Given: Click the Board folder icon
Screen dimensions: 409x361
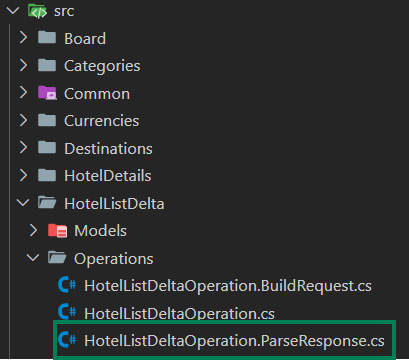Looking at the screenshot, I should coord(47,37).
